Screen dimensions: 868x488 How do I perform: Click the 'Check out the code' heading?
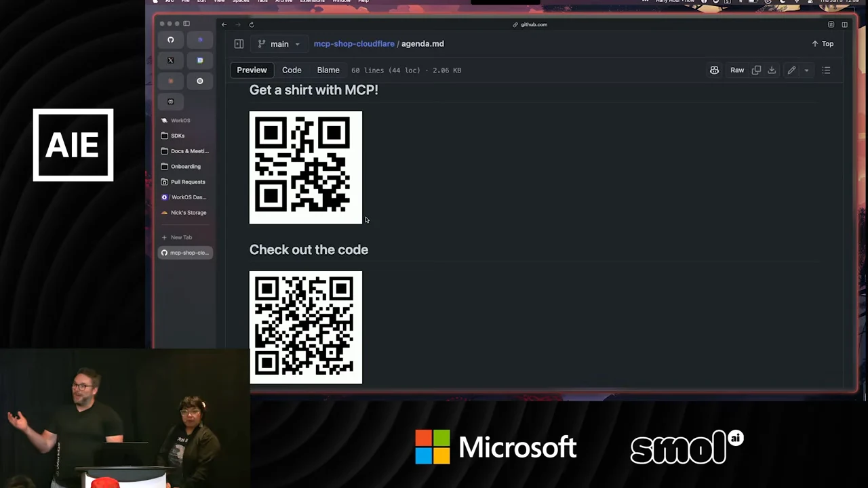(309, 249)
